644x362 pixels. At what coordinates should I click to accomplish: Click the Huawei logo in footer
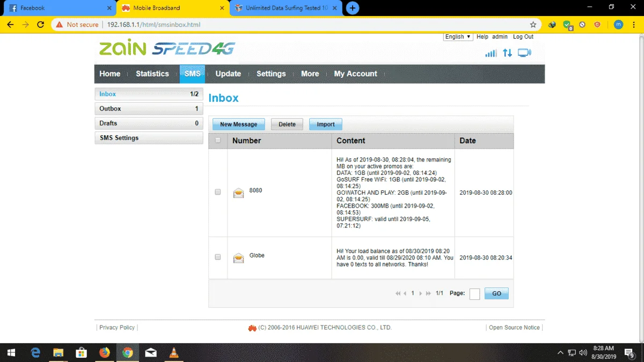[252, 328]
